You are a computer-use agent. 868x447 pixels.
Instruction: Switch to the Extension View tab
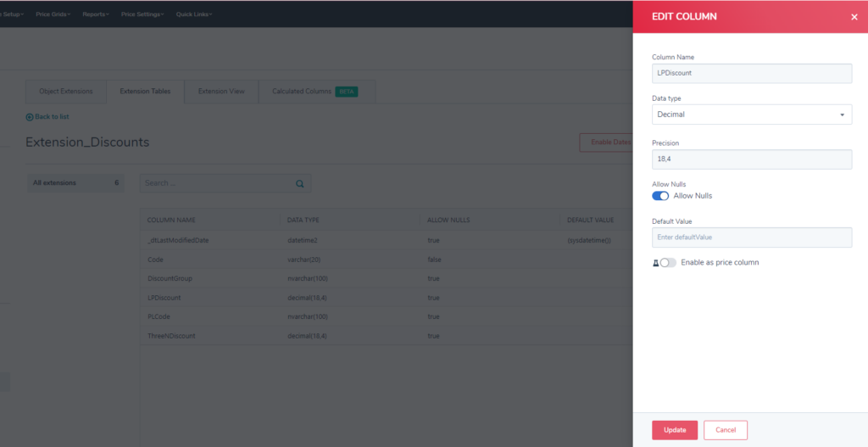pyautogui.click(x=221, y=92)
